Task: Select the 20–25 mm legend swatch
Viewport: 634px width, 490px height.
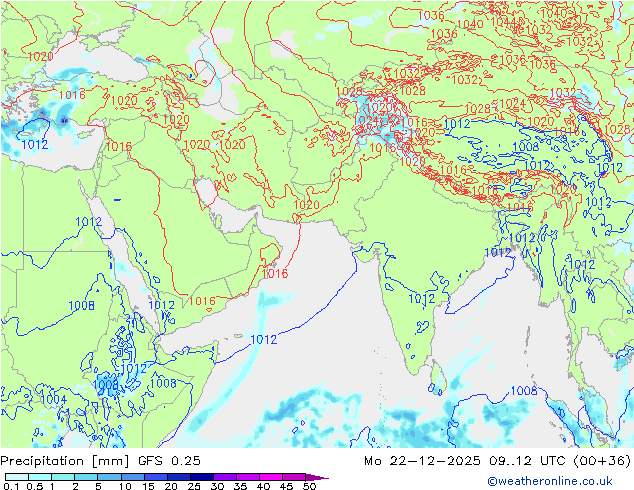Action: pos(178,477)
